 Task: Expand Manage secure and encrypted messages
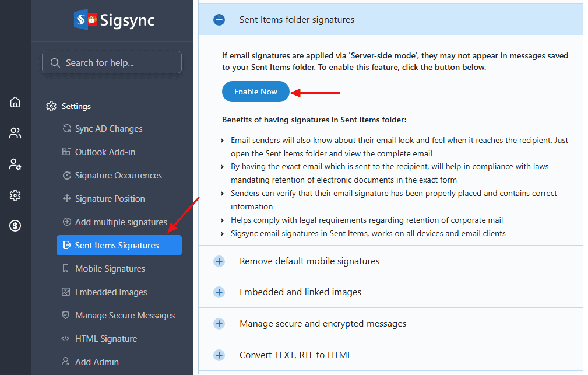[219, 324]
